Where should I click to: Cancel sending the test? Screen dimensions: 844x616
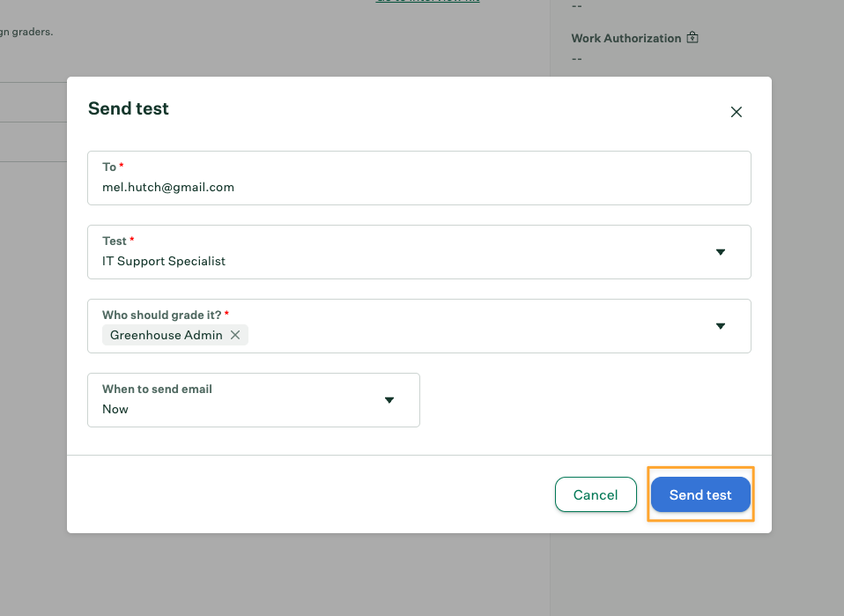[596, 494]
